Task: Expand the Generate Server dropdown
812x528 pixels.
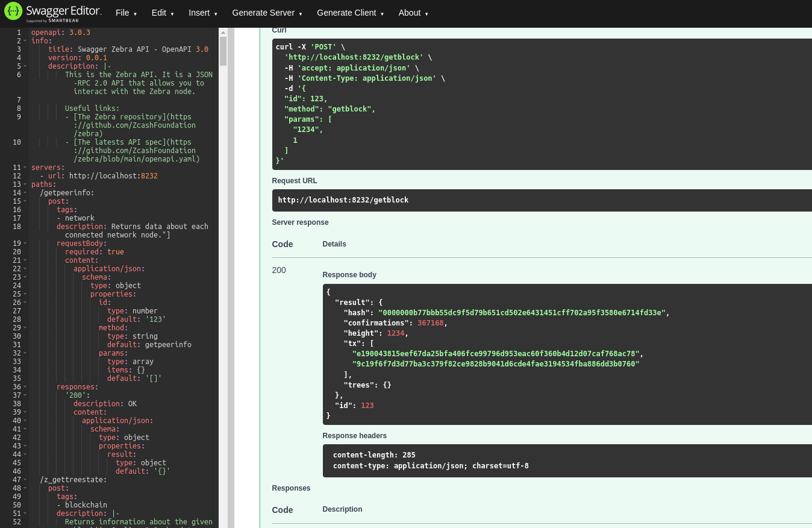Action: coord(267,13)
